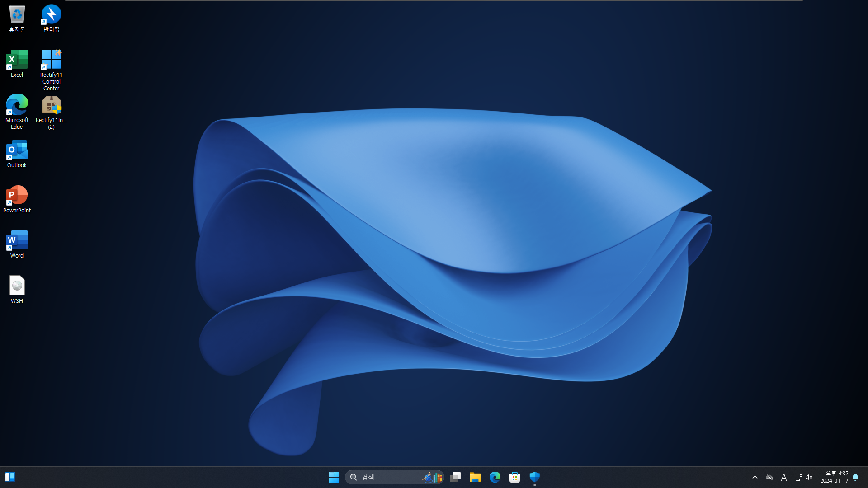Screen dimensions: 868x488
Task: Select the PowerPoint desktop shortcut
Action: pos(17,200)
